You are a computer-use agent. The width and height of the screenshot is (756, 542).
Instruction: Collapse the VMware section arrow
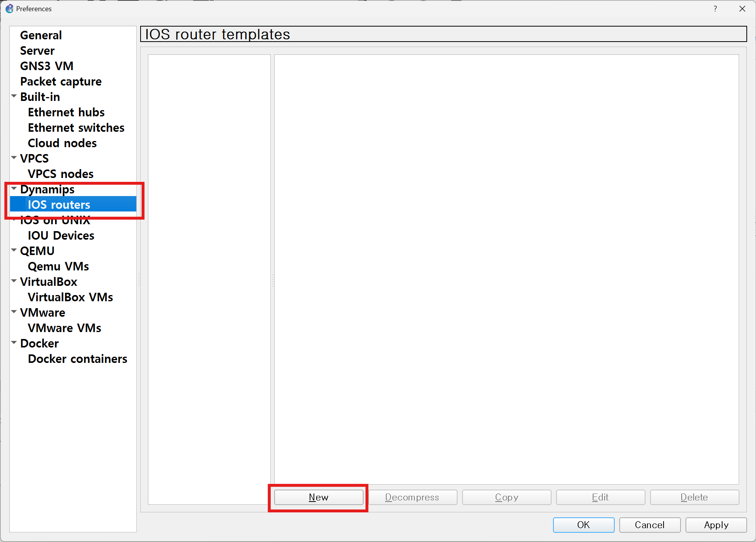click(x=14, y=312)
